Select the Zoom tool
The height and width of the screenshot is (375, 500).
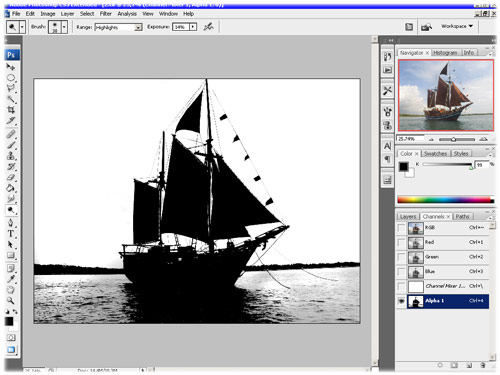tap(11, 300)
